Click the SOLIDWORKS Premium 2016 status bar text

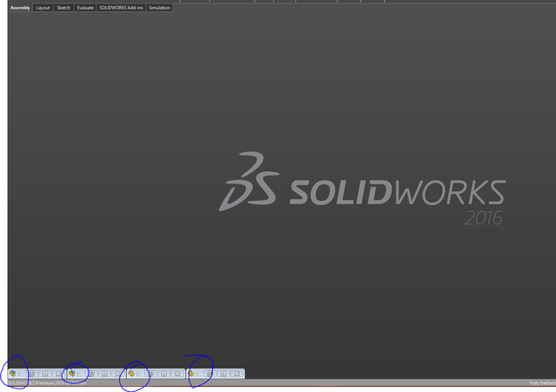(x=47, y=383)
